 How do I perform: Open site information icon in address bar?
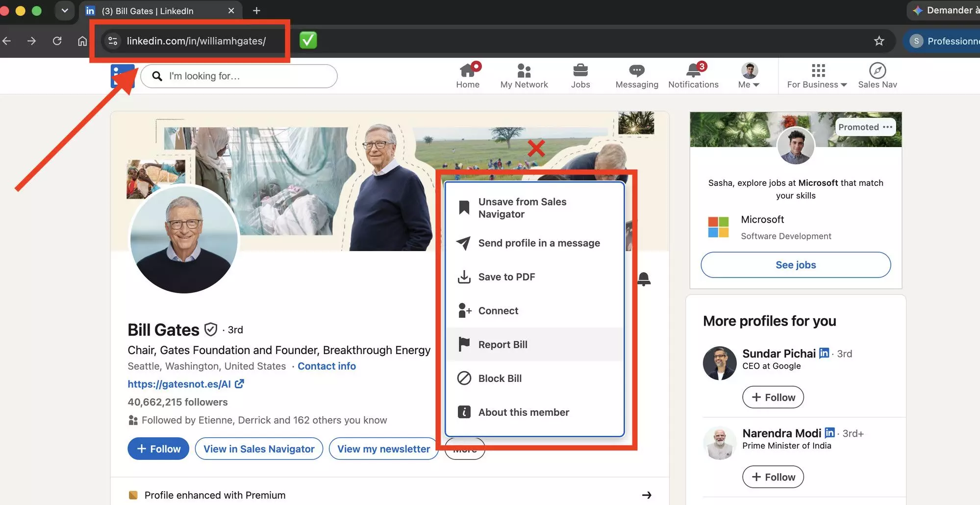click(x=113, y=41)
